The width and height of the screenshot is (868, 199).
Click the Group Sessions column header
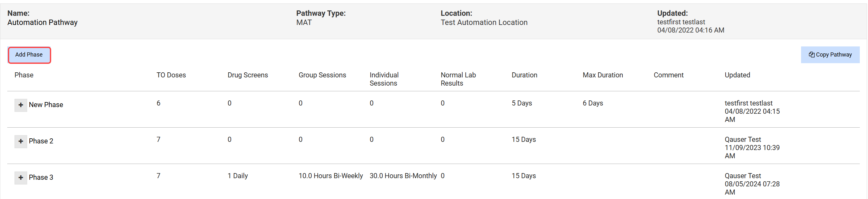pyautogui.click(x=322, y=75)
